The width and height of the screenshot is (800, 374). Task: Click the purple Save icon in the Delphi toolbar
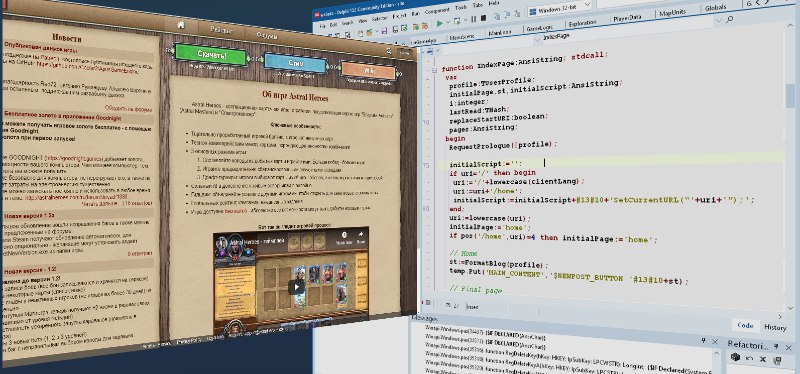click(x=384, y=31)
